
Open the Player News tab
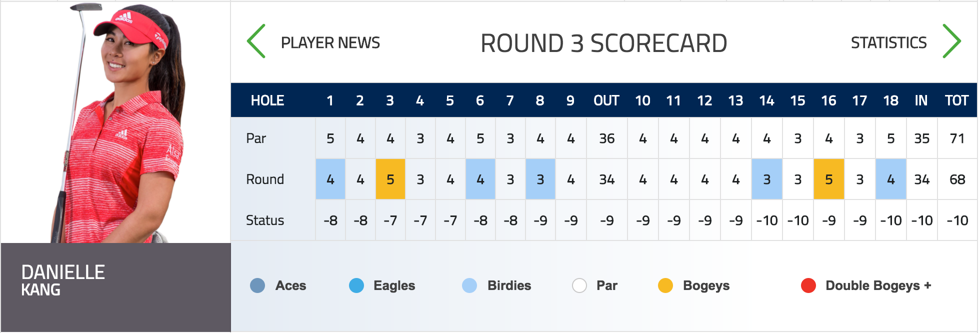(x=330, y=43)
